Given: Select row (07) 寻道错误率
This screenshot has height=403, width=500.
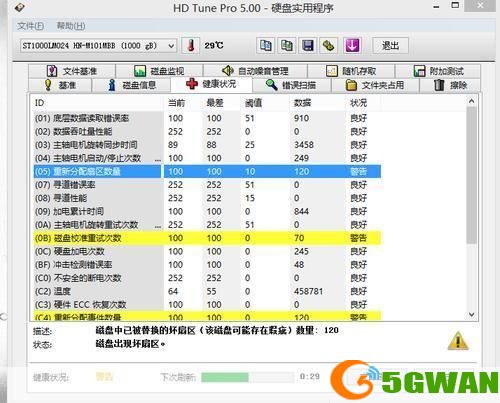Looking at the screenshot, I should [x=207, y=185].
